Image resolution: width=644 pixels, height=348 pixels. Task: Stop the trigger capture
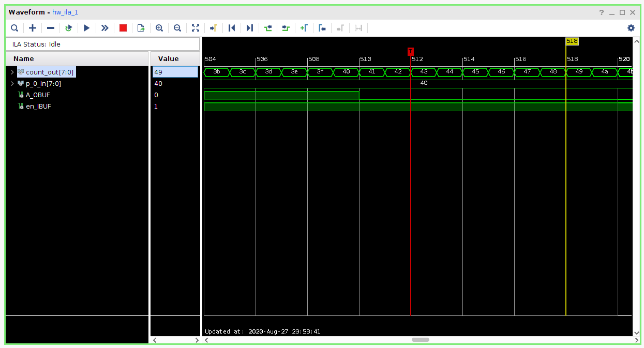pos(123,28)
